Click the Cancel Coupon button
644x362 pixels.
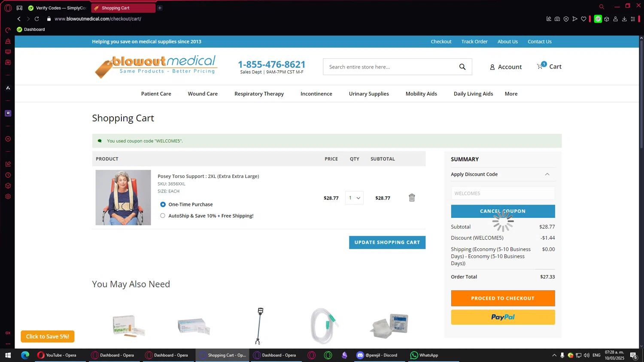[x=503, y=211]
